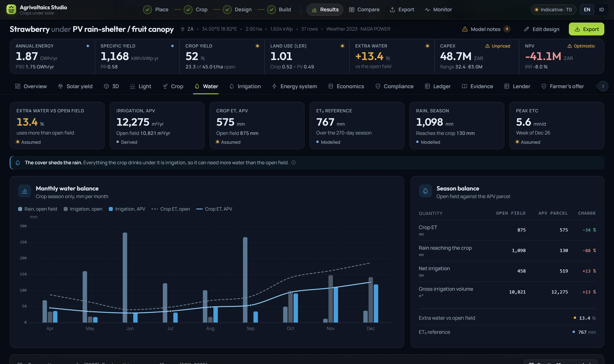Click the Gross irrigation volume 12,275 value

pyautogui.click(x=559, y=292)
